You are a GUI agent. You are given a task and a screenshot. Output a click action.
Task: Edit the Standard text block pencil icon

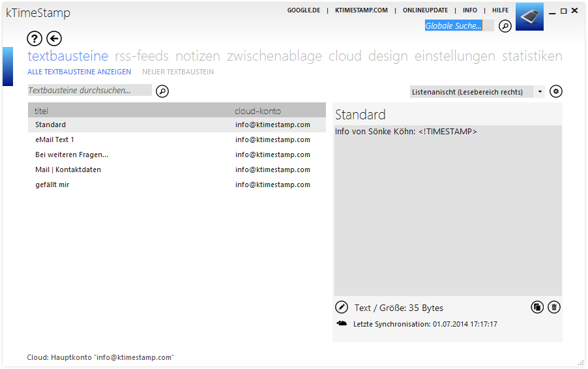(x=341, y=307)
